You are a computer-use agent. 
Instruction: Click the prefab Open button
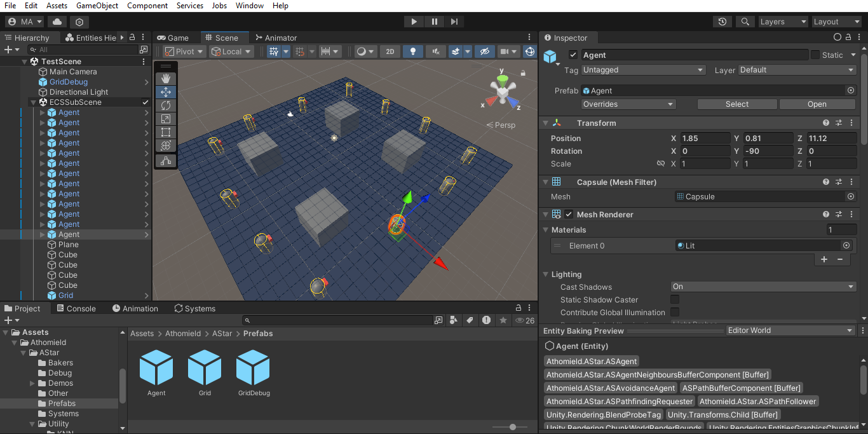click(x=817, y=104)
